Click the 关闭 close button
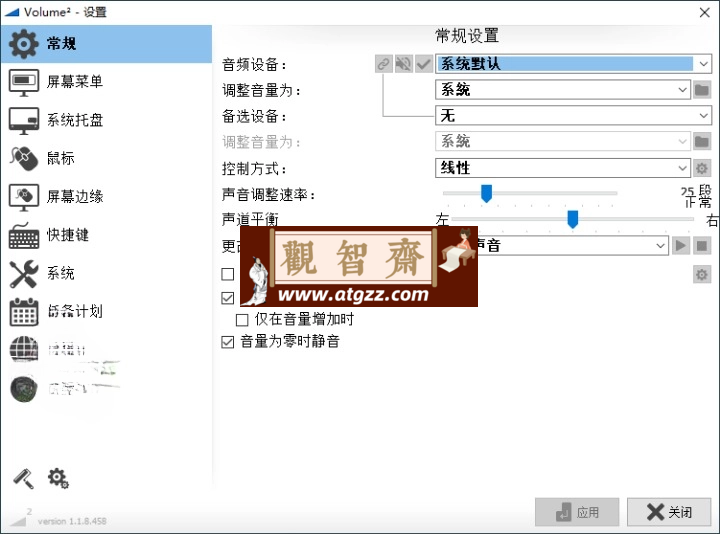This screenshot has width=720, height=534. [x=669, y=512]
